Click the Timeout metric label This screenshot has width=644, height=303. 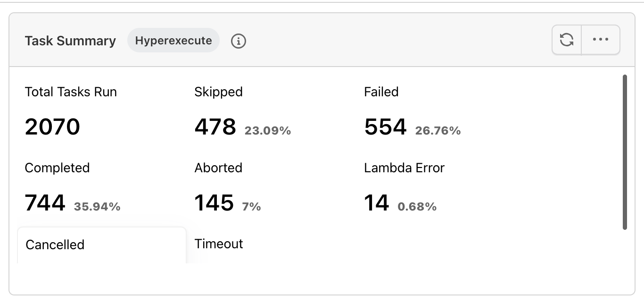(x=219, y=244)
